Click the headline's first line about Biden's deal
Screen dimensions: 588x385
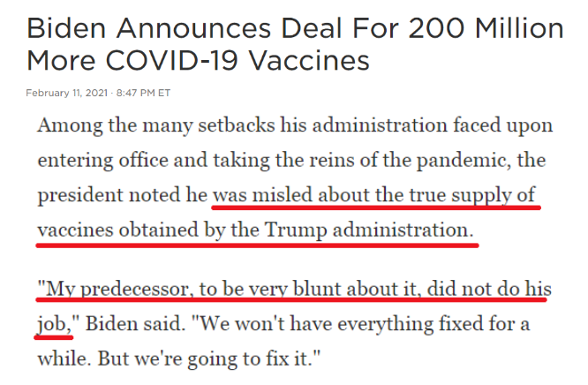(x=294, y=28)
